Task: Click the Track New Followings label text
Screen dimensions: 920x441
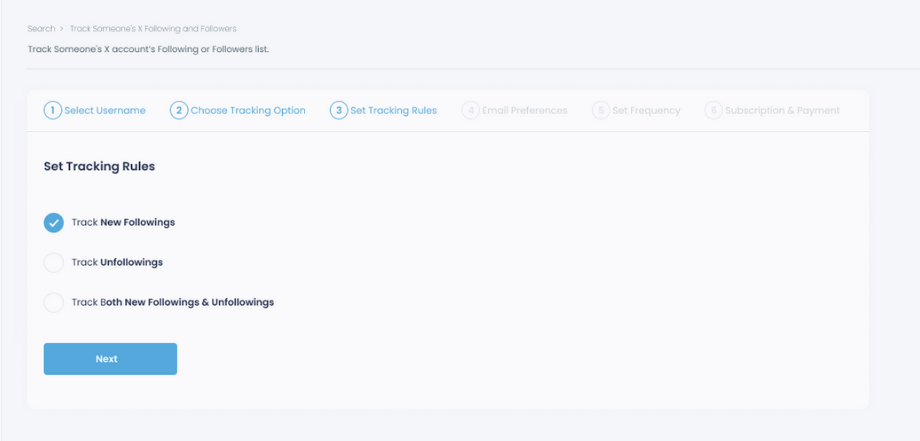Action: (123, 222)
